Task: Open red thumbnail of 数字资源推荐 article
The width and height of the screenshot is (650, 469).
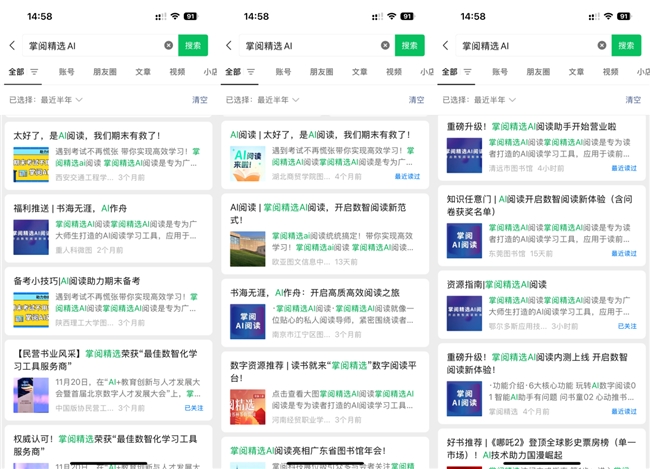Action: click(248, 407)
